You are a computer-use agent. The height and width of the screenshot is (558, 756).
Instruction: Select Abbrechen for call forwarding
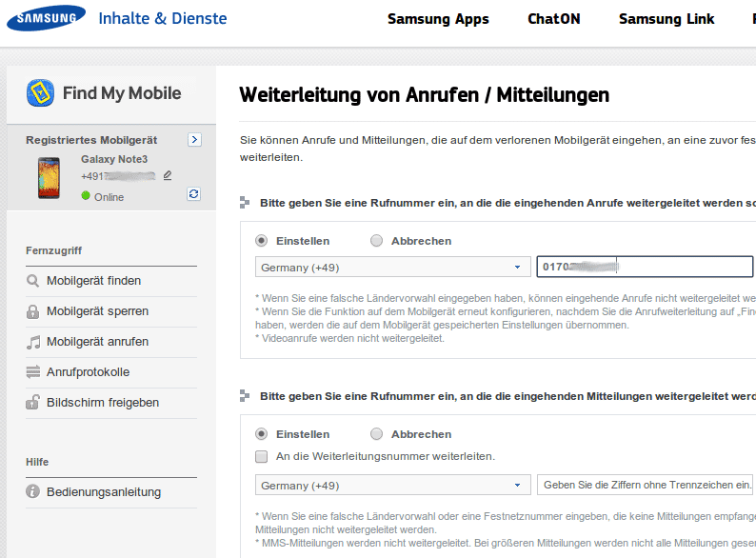[x=376, y=241]
